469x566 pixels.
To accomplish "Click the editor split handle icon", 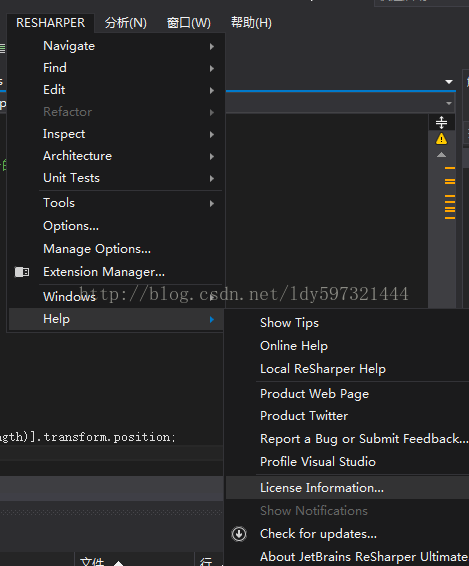I will click(x=441, y=122).
